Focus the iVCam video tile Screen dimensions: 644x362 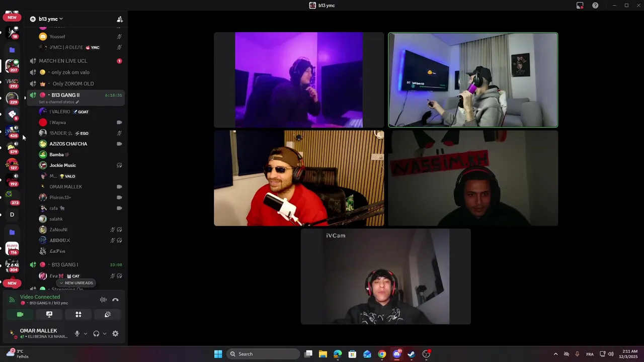386,277
